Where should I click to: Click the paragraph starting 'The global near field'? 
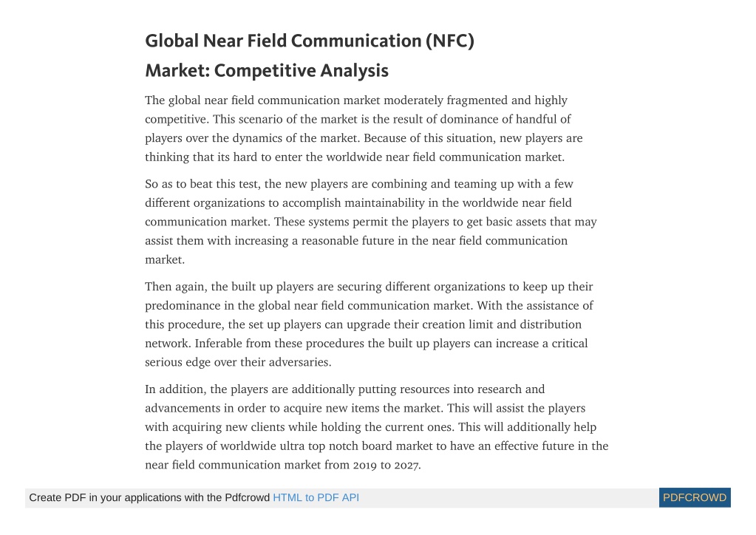coord(364,129)
